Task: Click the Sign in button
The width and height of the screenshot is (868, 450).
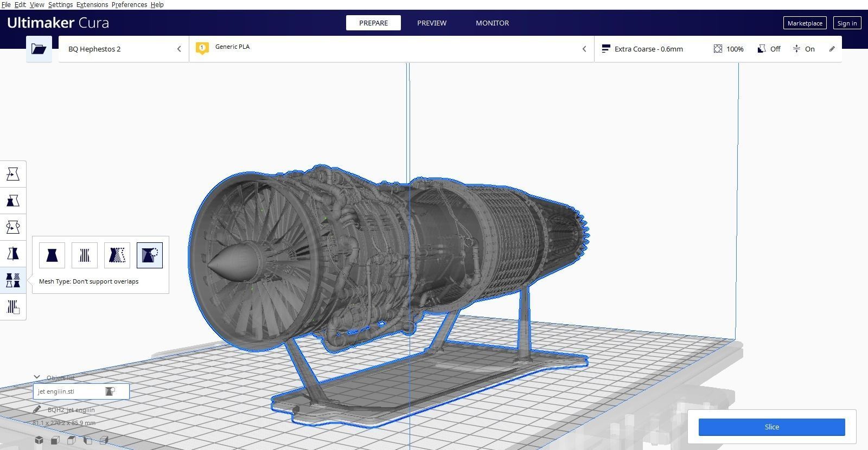Action: click(x=847, y=23)
